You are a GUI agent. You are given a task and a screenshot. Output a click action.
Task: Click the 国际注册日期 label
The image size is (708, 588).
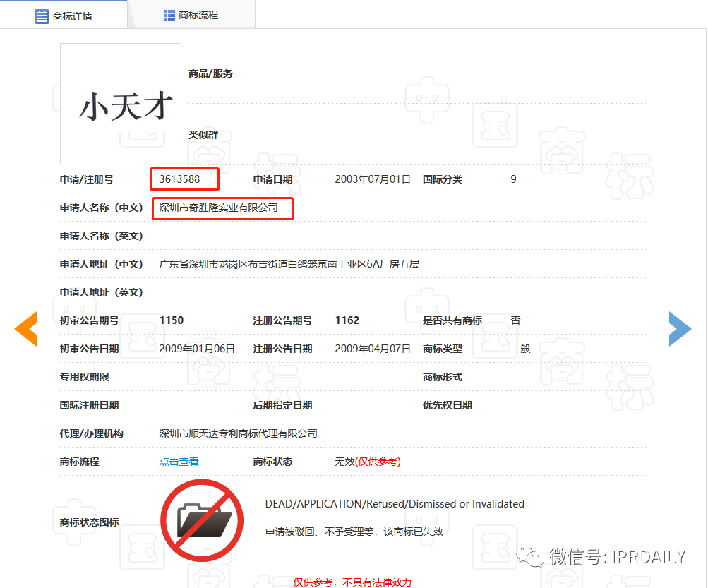coord(90,405)
